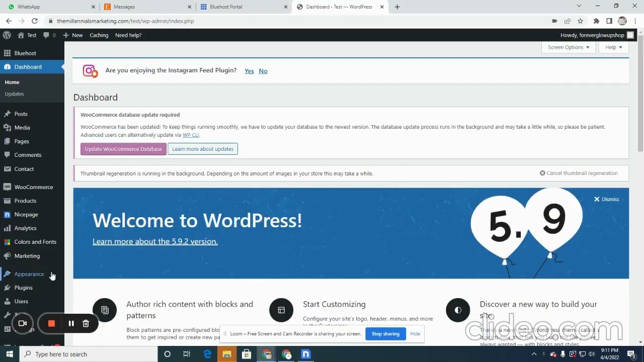Image resolution: width=644 pixels, height=362 pixels.
Task: Reload the browser page
Action: point(35,21)
